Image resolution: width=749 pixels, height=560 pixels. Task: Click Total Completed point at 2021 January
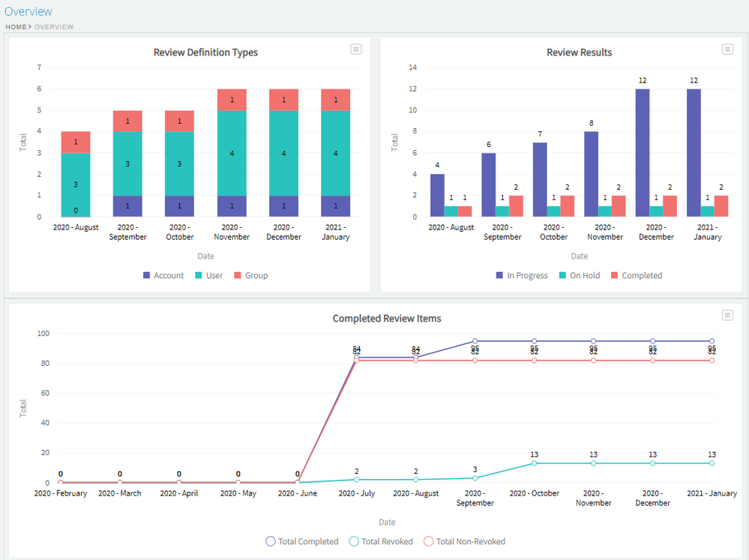(712, 341)
